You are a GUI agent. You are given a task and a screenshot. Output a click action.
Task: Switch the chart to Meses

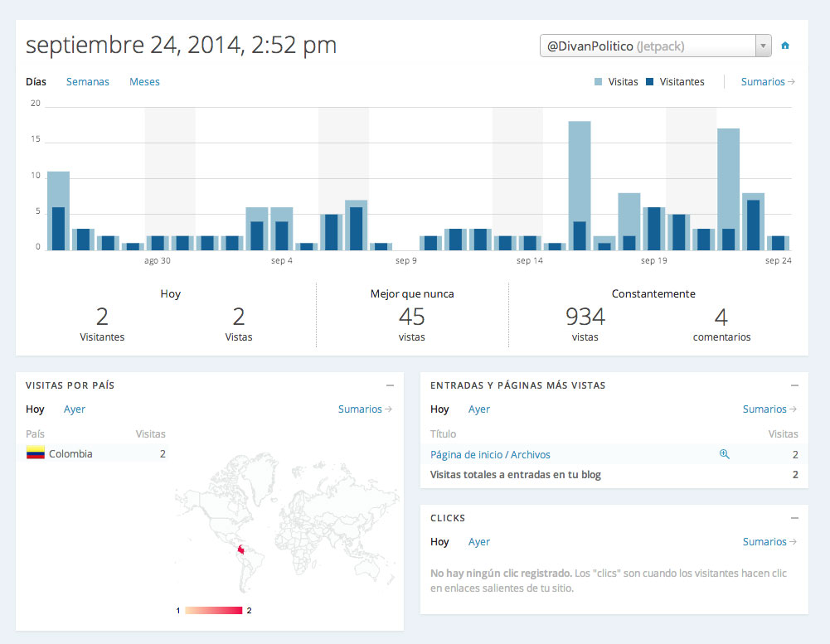144,82
